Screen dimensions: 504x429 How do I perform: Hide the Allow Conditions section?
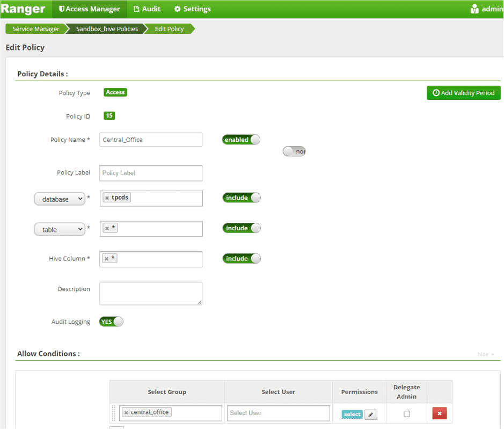[485, 354]
